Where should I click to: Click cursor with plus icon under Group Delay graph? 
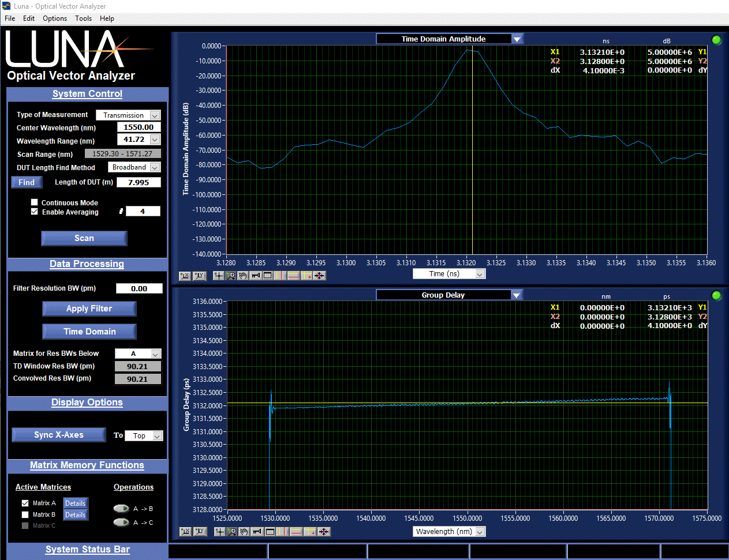click(x=310, y=532)
